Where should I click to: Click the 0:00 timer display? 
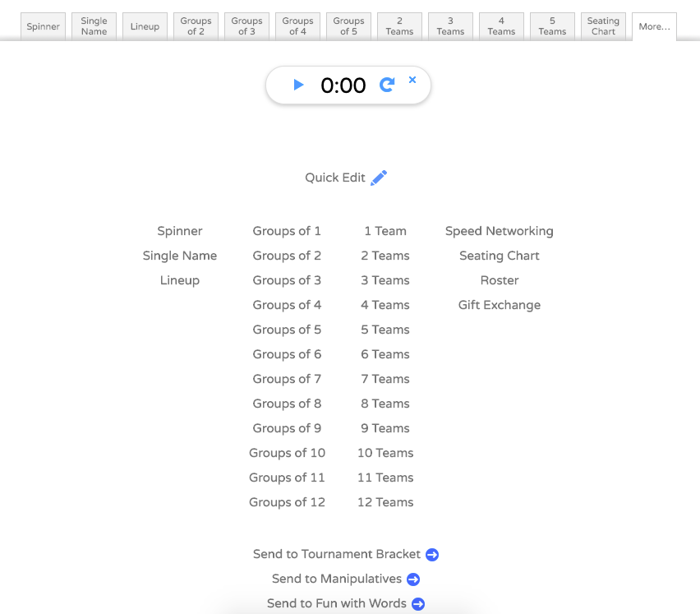[x=343, y=85]
